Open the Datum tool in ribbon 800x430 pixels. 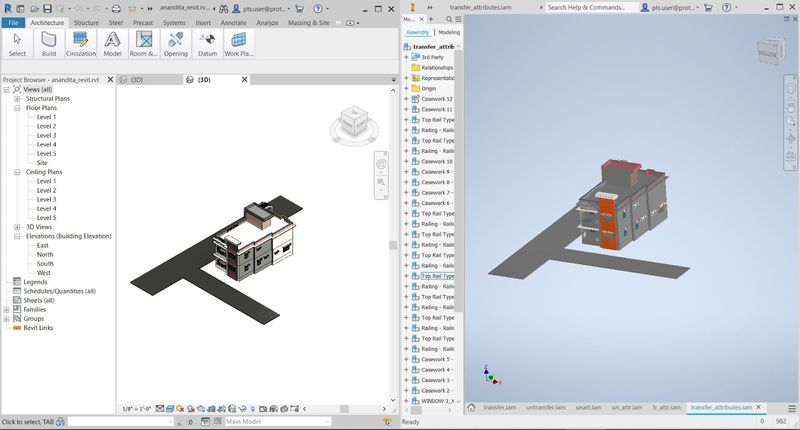[207, 43]
